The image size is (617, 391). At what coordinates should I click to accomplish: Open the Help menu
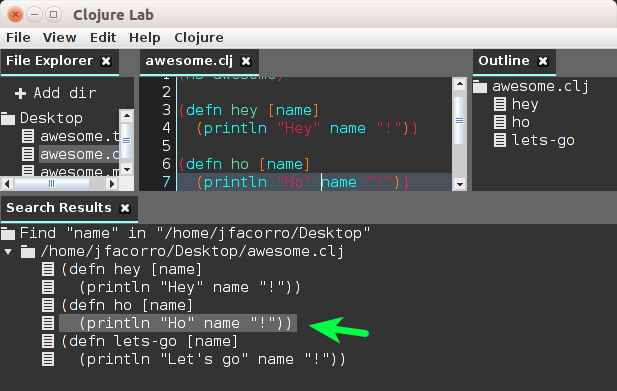(144, 38)
